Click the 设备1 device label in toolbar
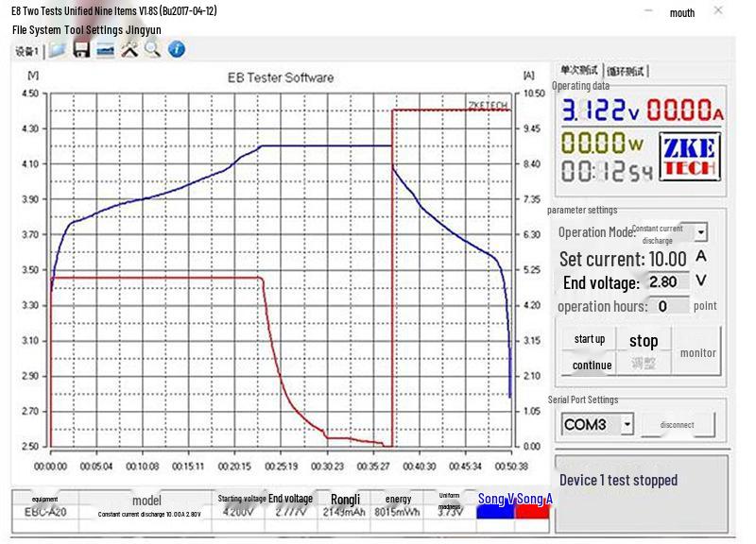 click(x=26, y=51)
